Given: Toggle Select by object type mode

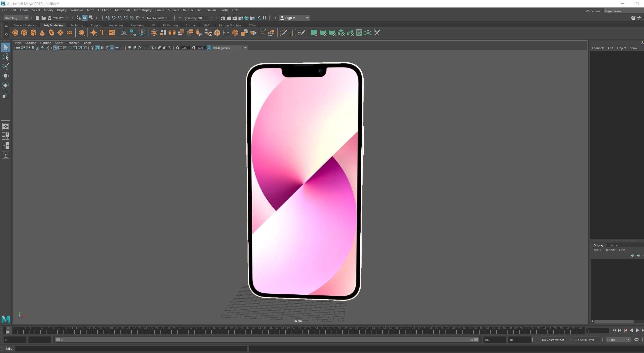Looking at the screenshot, I should [85, 18].
